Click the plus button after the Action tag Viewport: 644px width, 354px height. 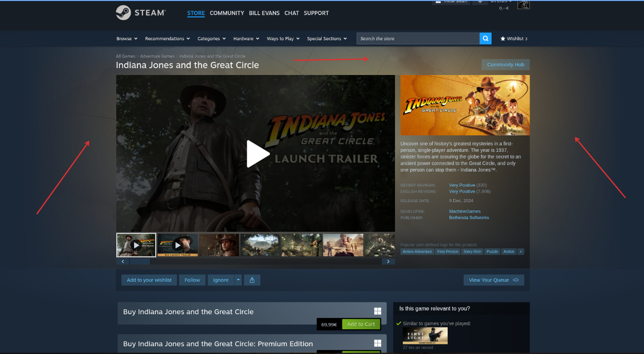[521, 252]
